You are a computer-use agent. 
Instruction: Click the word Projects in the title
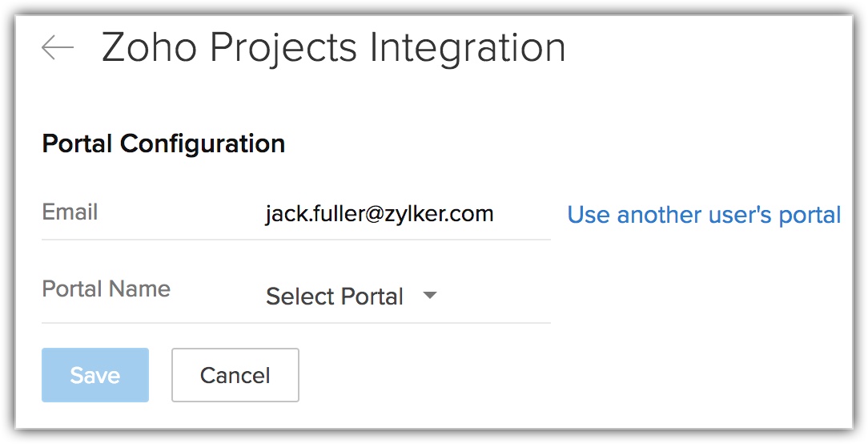point(283,48)
